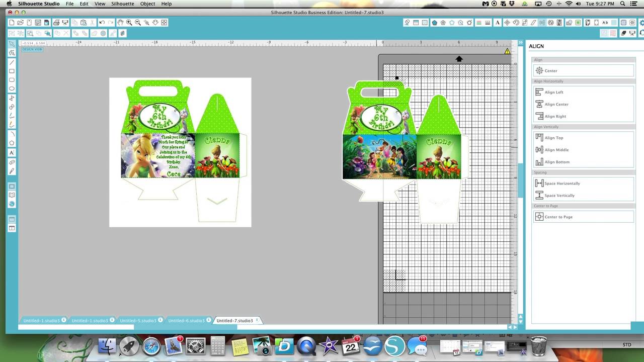
Task: Open the Silhouette Design Store globe icon
Action: [x=12, y=204]
